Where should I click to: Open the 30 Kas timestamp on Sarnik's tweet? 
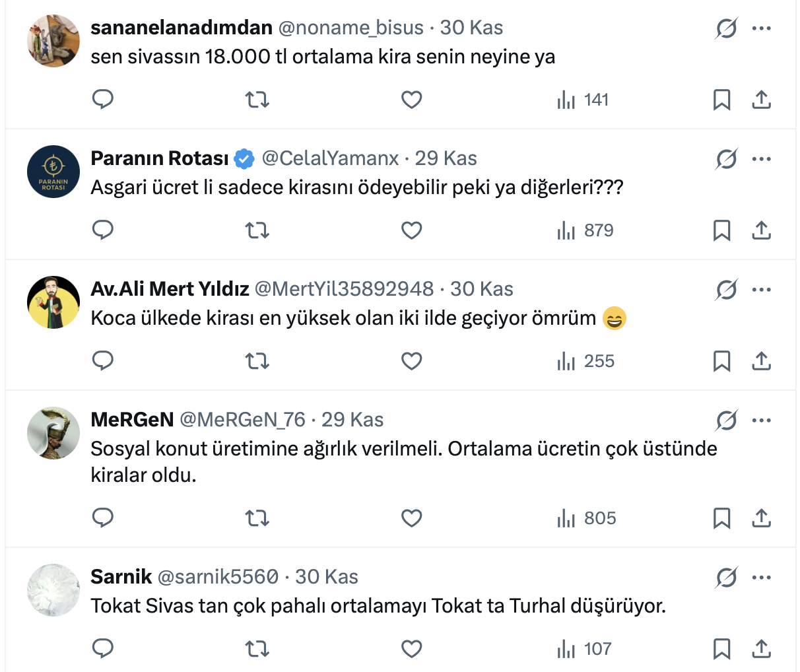tap(327, 577)
